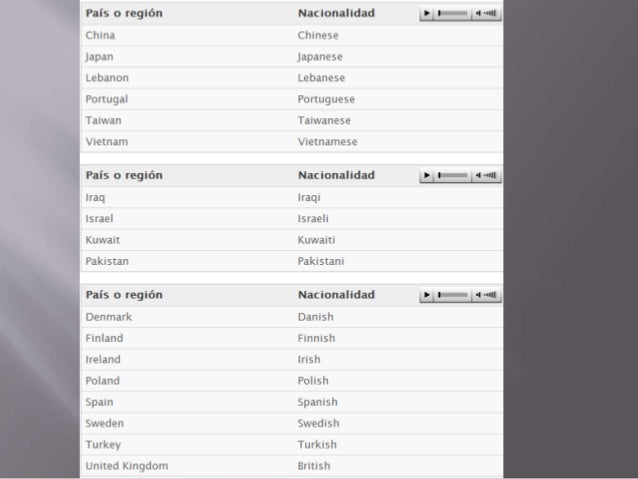Click the 'Kuwaiti' nationality entry

tap(316, 240)
